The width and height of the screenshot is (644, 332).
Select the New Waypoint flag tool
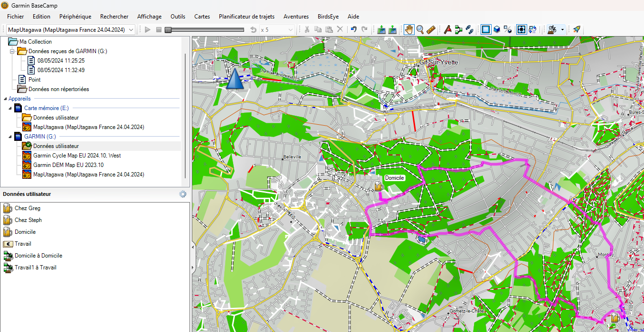tap(447, 29)
